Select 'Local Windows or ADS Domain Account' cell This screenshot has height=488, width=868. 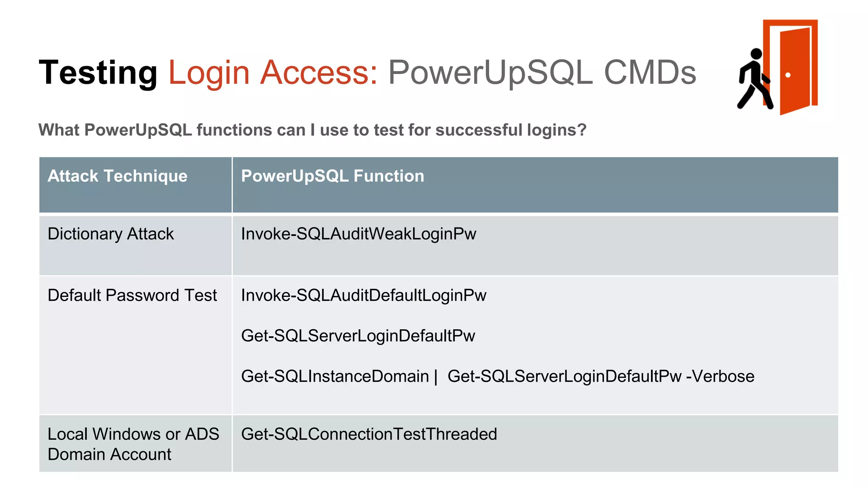(133, 444)
